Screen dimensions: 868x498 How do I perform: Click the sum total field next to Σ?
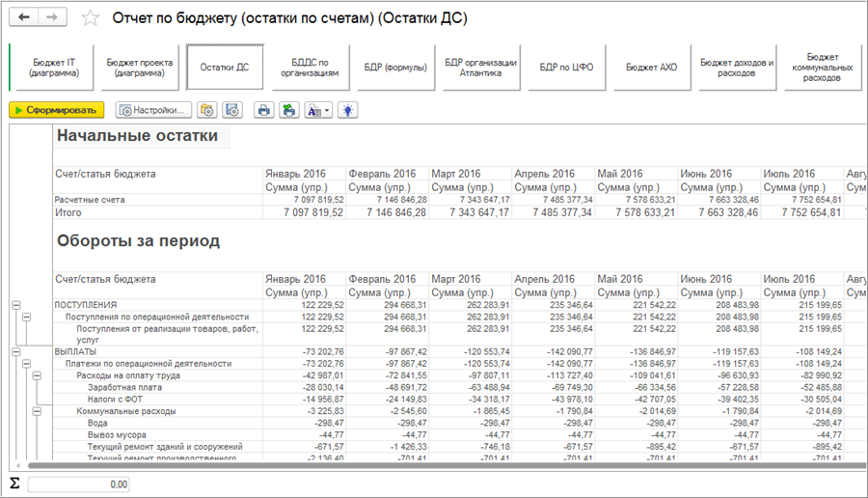pyautogui.click(x=79, y=484)
